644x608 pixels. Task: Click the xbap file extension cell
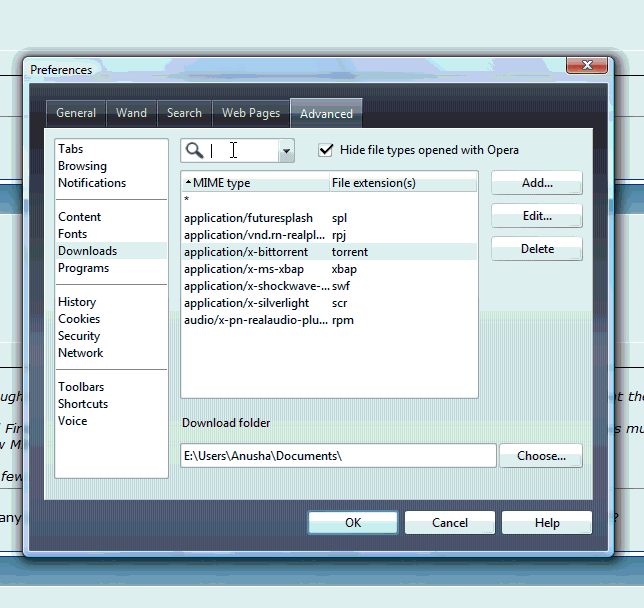click(x=344, y=269)
